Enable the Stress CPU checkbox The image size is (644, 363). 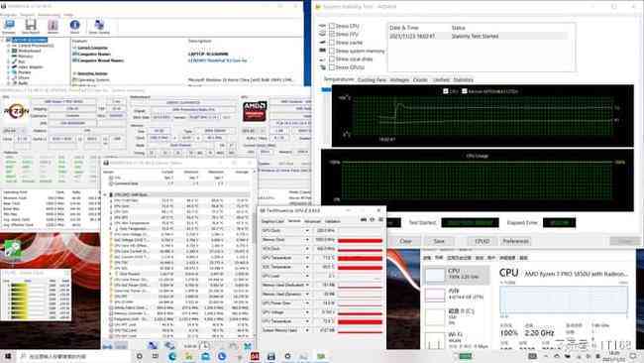point(332,26)
